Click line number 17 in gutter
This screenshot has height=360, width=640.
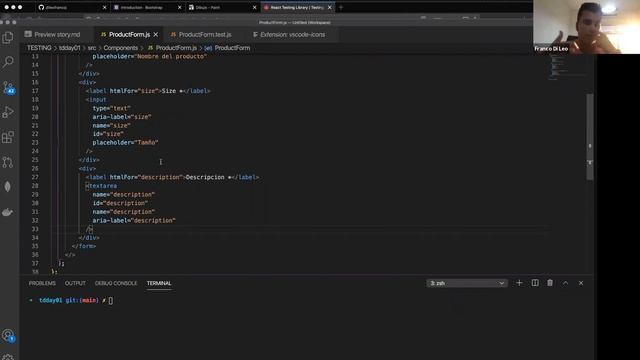(x=35, y=91)
